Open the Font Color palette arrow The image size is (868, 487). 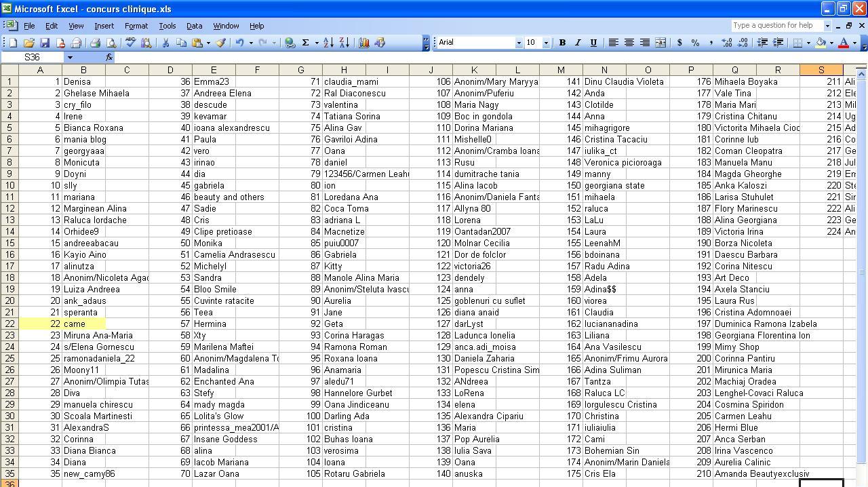point(854,43)
